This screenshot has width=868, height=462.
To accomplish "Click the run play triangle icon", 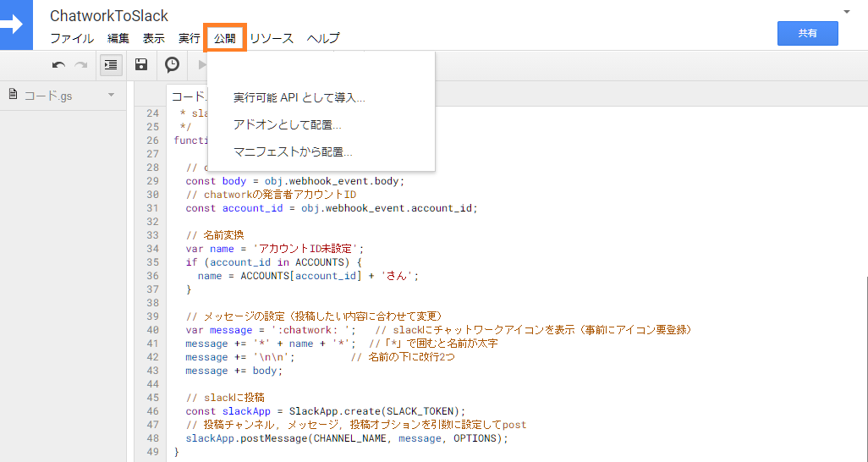I will tap(202, 65).
